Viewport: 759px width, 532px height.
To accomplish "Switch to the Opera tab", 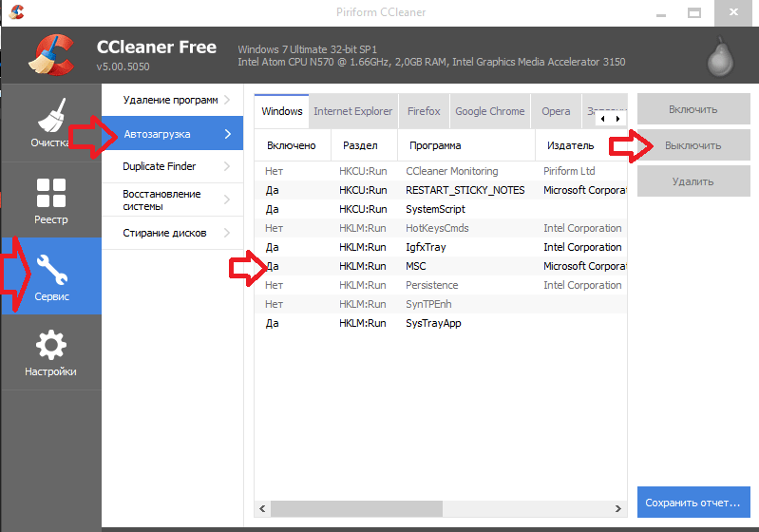I will [556, 111].
